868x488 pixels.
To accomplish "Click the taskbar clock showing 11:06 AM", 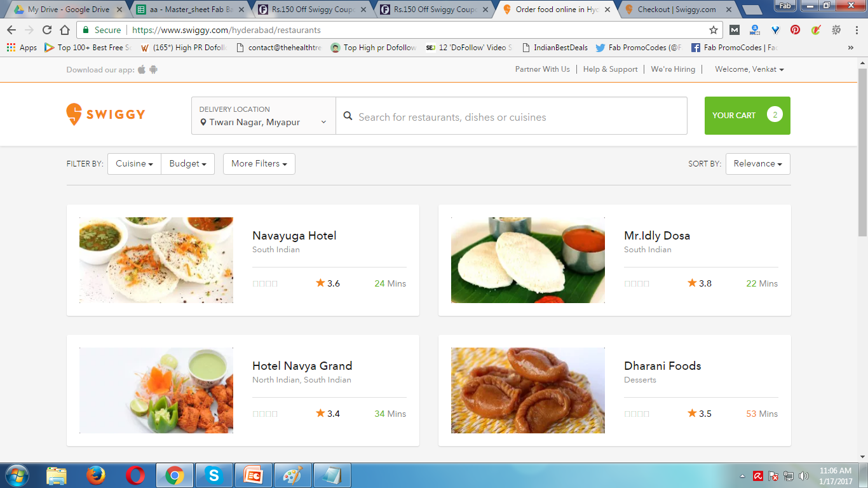I will pos(836,476).
